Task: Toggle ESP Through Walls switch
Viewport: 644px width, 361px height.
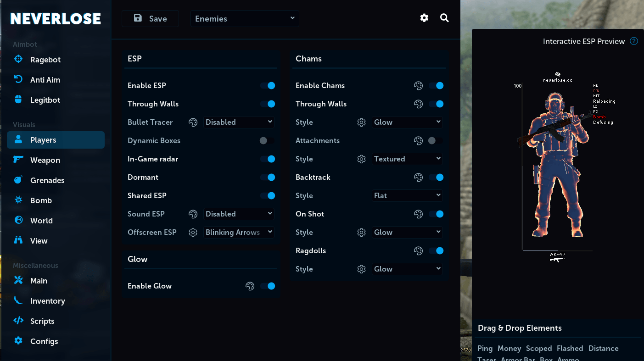Action: 268,104
